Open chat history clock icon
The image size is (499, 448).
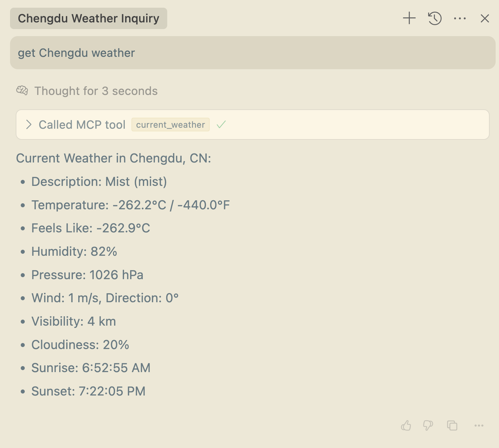[434, 18]
